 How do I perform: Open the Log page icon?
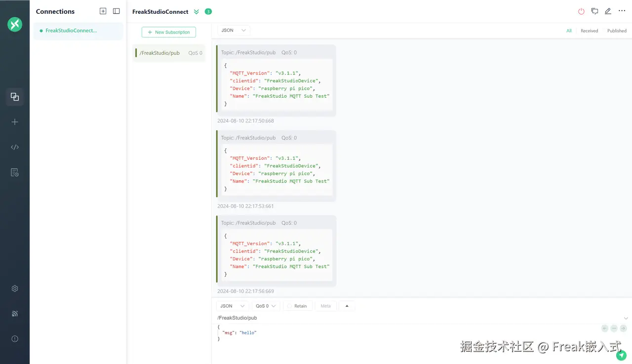coord(15,173)
